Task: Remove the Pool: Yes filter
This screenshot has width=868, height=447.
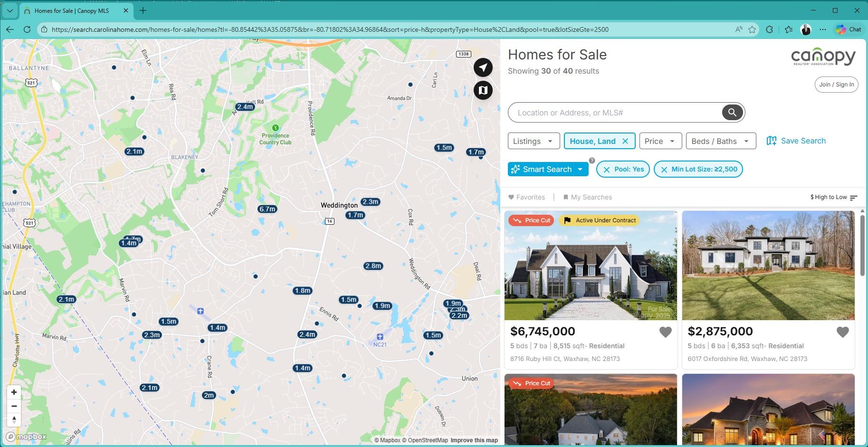Action: click(607, 170)
